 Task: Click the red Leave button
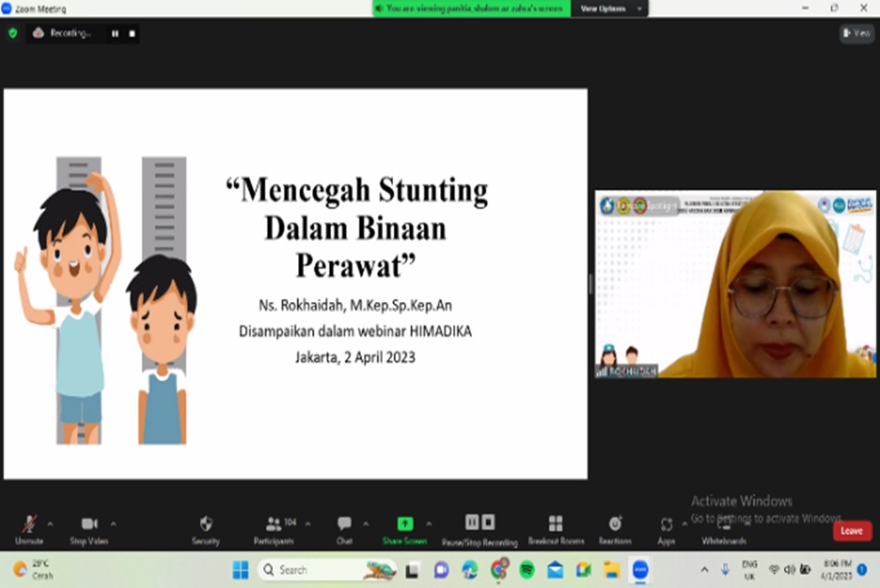[x=851, y=531]
